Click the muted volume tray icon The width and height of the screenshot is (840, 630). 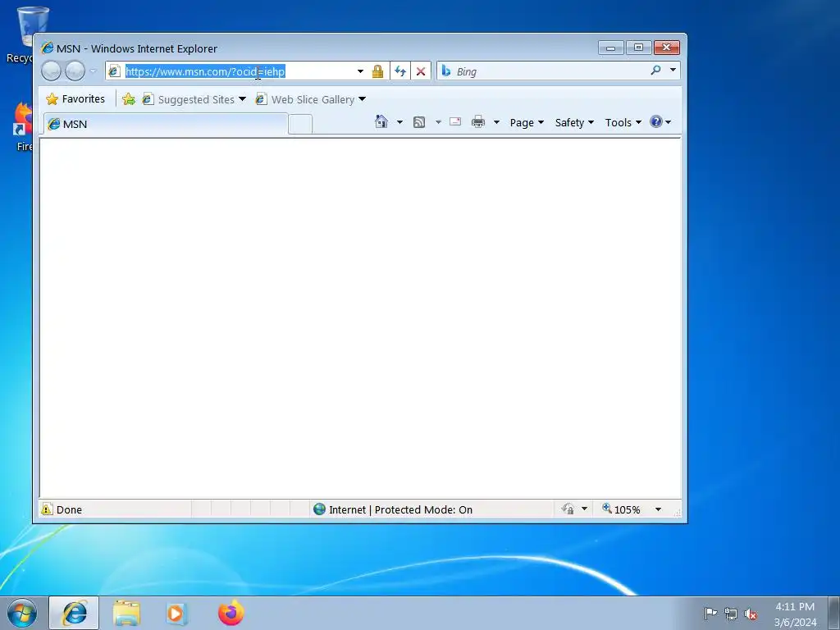(x=751, y=614)
